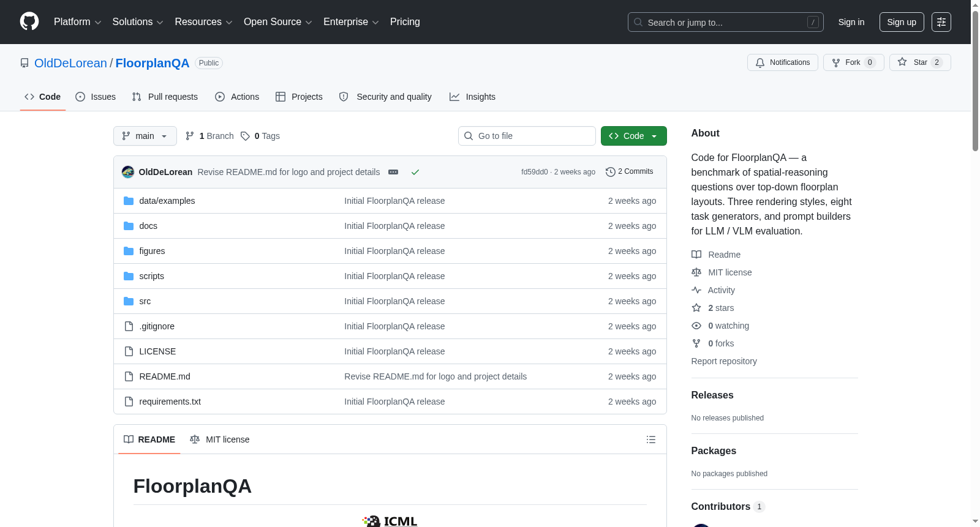Expand the Solutions menu
The height and width of the screenshot is (527, 980).
click(138, 22)
